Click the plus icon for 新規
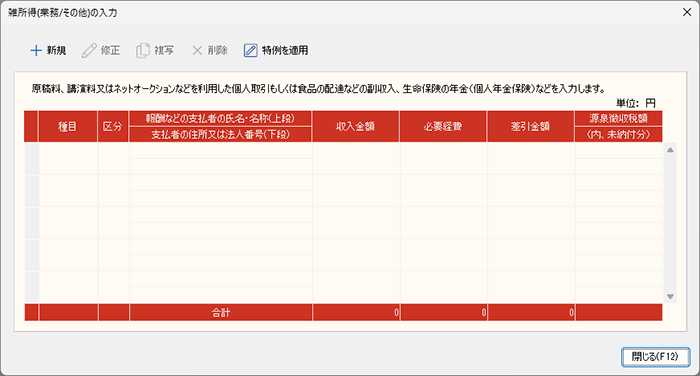Image resolution: width=700 pixels, height=376 pixels. click(x=36, y=50)
